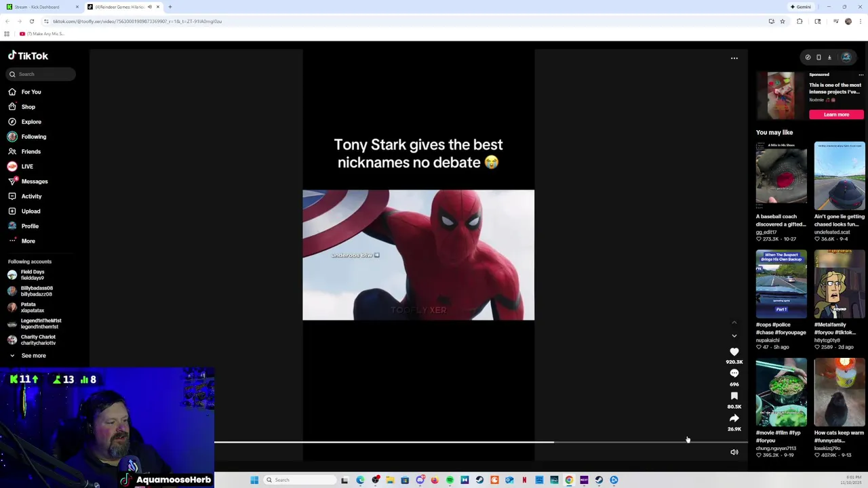Open the Ain't gone lie getting chased video

(840, 176)
